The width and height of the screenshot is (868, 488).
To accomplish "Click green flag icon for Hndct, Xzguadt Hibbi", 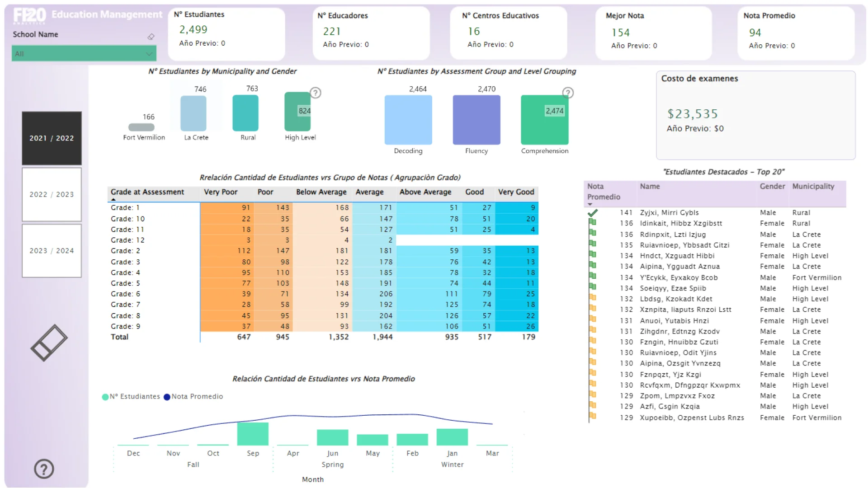I will pos(593,255).
